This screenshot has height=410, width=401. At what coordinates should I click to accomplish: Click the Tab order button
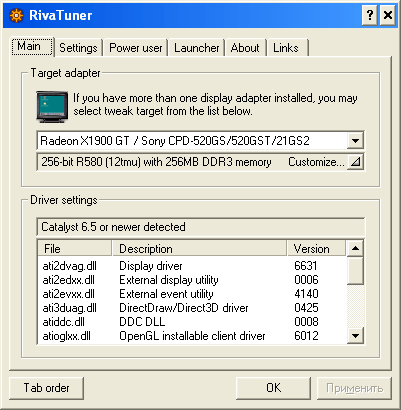[46, 388]
